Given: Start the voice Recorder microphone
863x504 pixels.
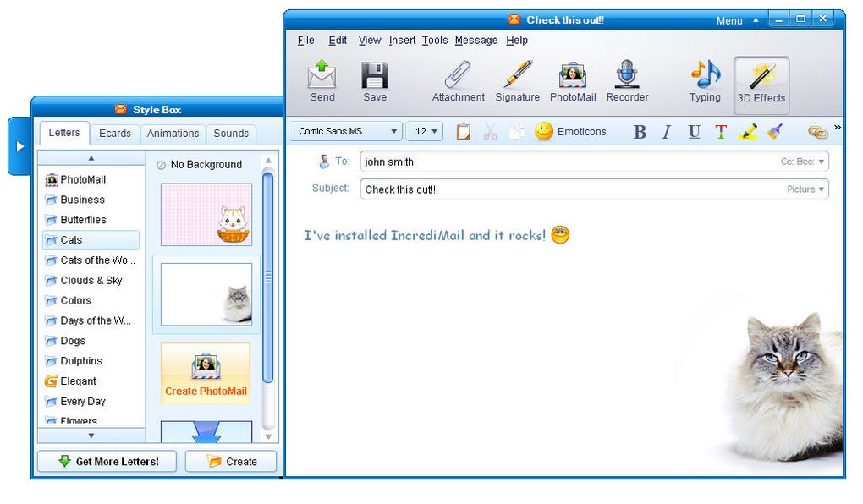Looking at the screenshot, I should (627, 74).
